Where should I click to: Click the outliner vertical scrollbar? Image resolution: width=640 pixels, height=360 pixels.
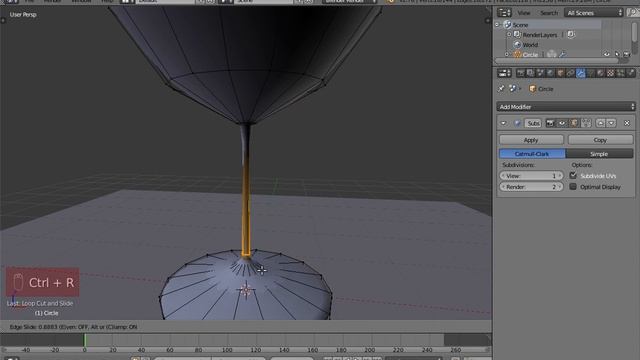tap(635, 32)
